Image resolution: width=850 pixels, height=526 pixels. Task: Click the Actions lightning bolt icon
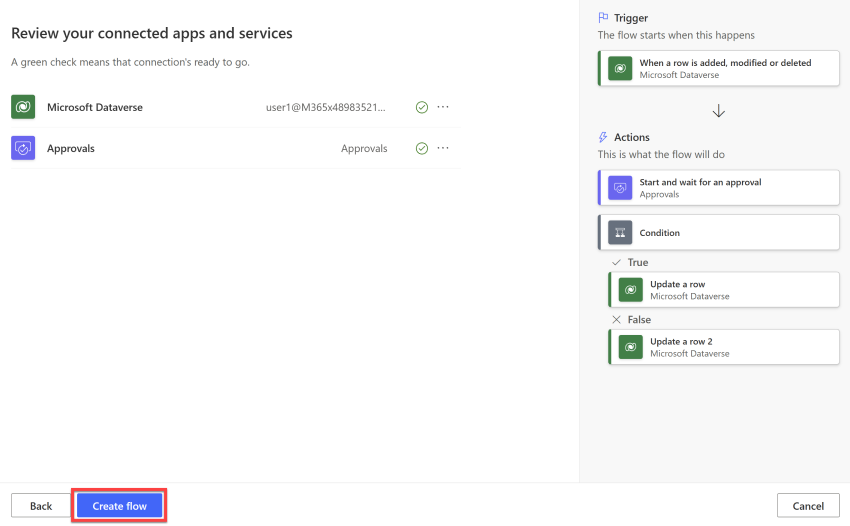603,137
